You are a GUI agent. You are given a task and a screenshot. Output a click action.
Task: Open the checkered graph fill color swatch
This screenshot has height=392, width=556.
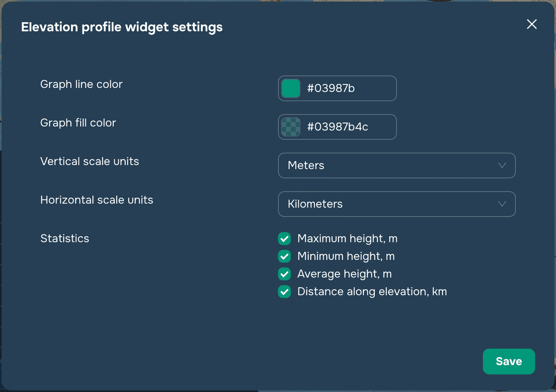pyautogui.click(x=291, y=127)
